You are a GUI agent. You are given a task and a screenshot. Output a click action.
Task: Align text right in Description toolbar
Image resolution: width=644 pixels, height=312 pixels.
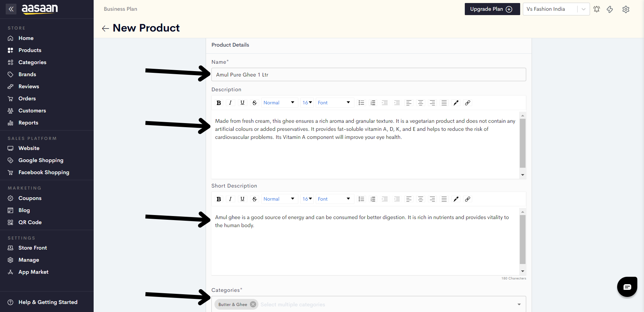pyautogui.click(x=432, y=103)
